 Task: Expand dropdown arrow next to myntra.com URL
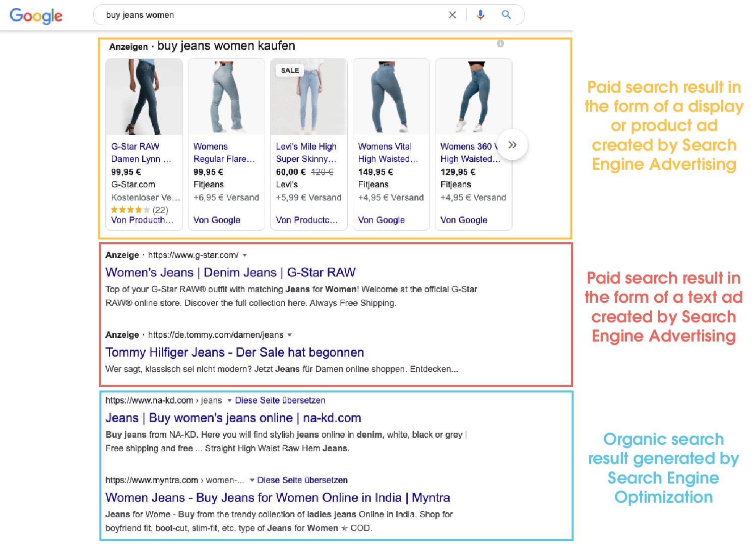point(252,481)
